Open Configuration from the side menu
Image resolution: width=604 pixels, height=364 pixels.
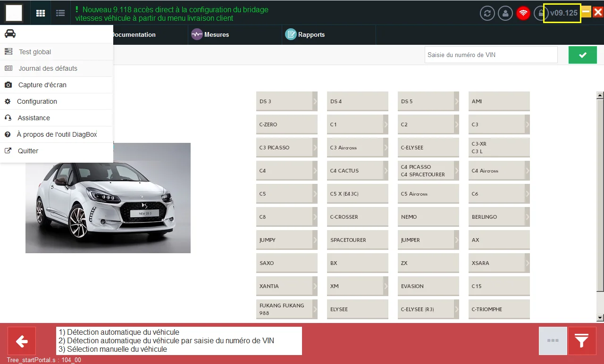click(57, 101)
